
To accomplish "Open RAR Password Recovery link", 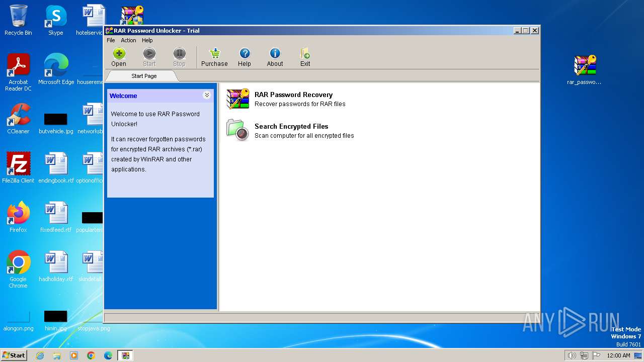I will 293,95.
